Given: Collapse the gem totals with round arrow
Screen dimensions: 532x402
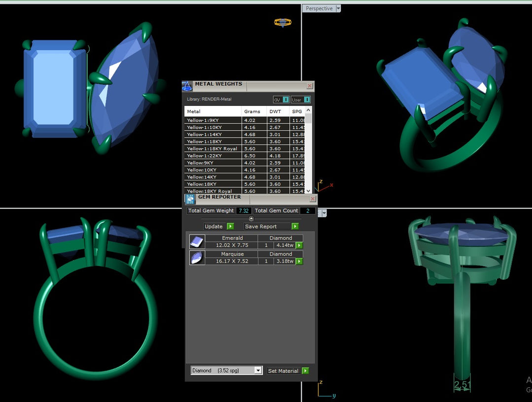Looking at the screenshot, I should 251,219.
